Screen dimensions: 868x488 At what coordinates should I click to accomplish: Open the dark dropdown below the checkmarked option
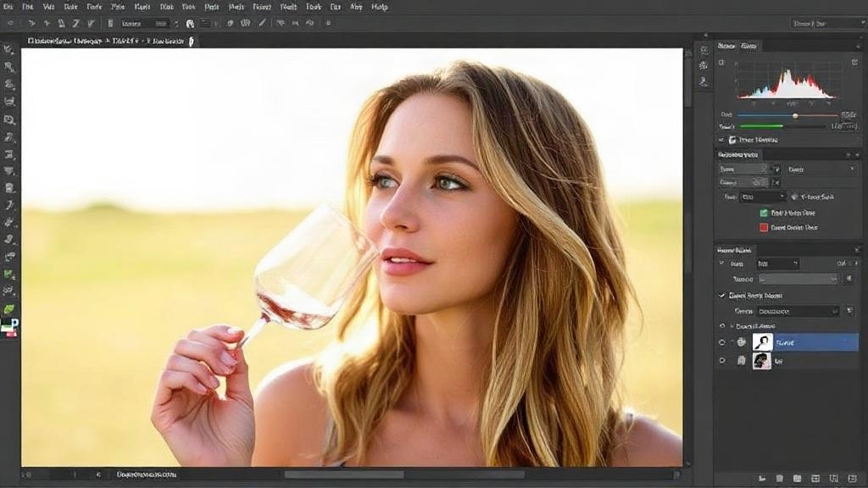pyautogui.click(x=797, y=312)
